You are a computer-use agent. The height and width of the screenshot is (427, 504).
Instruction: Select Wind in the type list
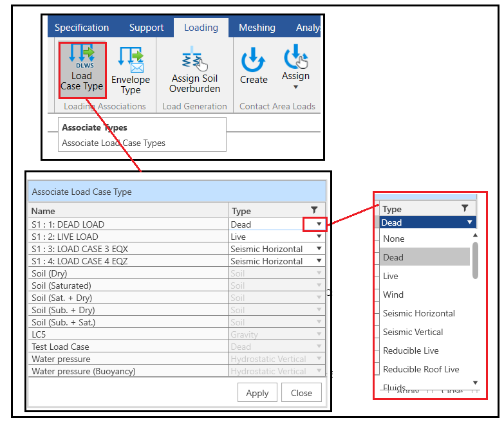pyautogui.click(x=393, y=295)
